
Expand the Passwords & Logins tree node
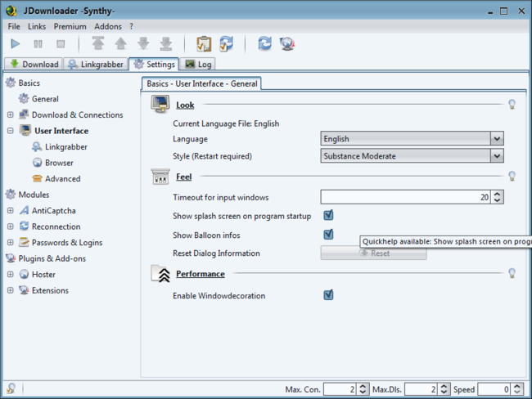click(11, 242)
